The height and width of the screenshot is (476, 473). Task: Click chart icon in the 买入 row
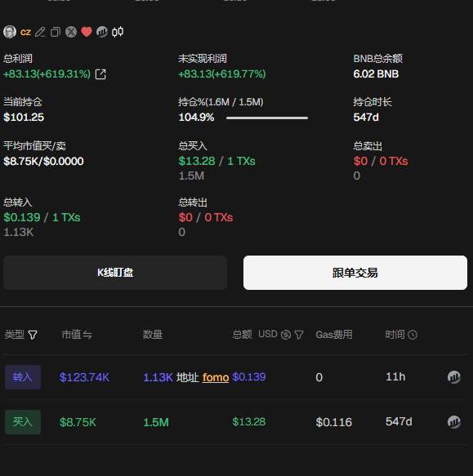[454, 422]
